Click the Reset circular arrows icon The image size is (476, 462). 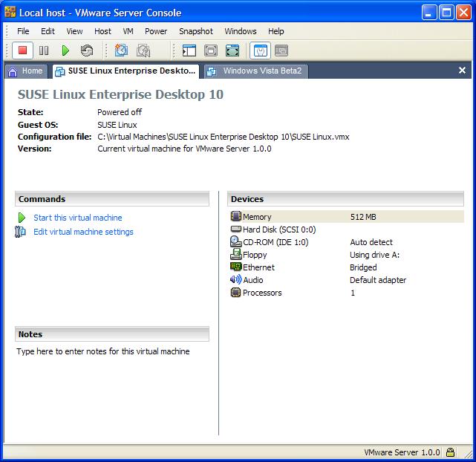(87, 51)
